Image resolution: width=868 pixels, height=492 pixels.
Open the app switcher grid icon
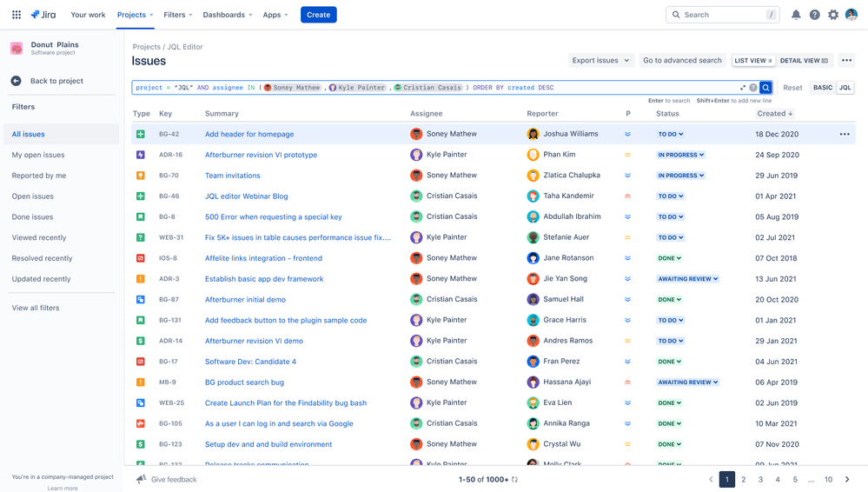[17, 15]
